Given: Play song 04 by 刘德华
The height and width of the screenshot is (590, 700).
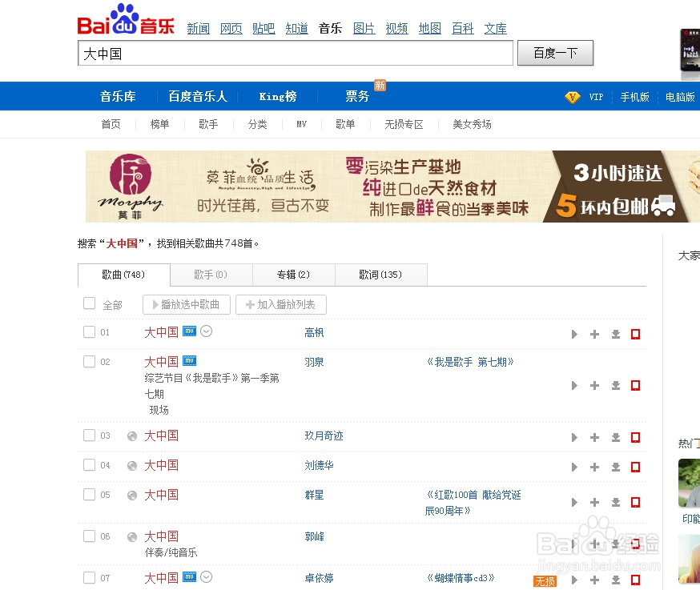Looking at the screenshot, I should 574,468.
